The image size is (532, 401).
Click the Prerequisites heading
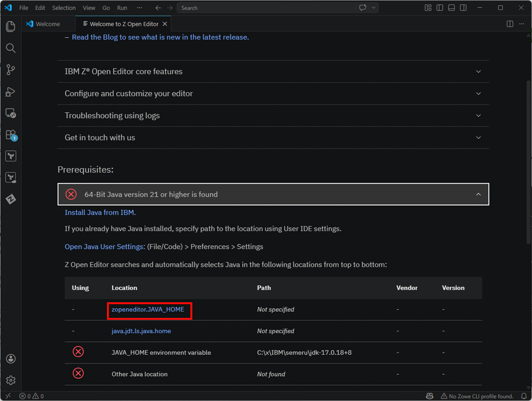click(86, 170)
